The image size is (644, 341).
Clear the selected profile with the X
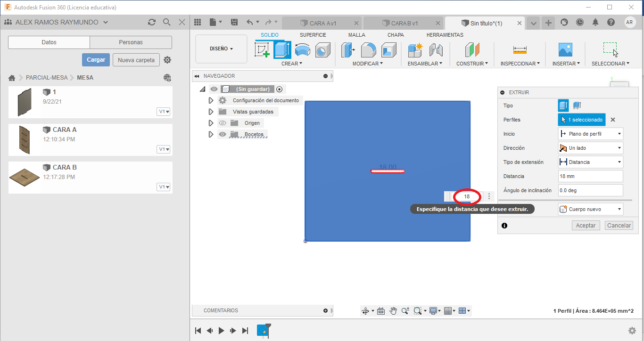(613, 120)
